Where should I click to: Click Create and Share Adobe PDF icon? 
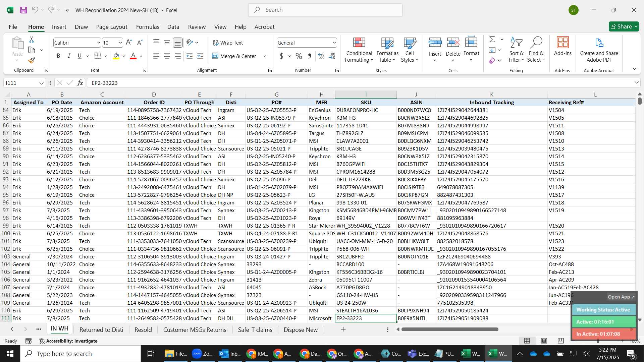tap(599, 50)
